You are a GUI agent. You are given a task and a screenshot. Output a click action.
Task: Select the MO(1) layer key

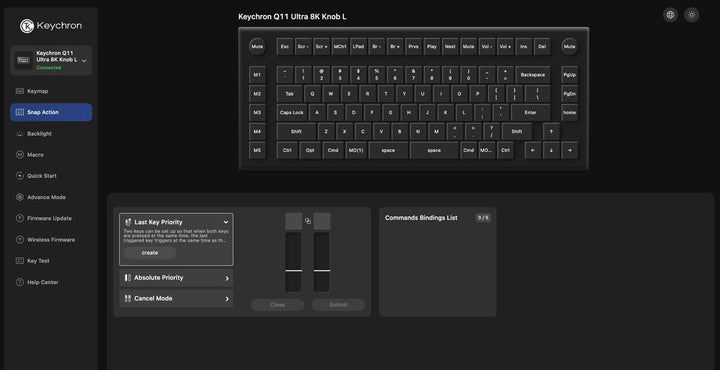[356, 150]
